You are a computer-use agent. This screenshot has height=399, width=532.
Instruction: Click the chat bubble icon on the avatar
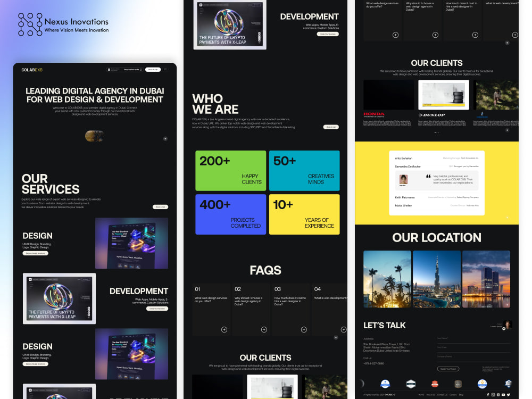[x=504, y=328]
